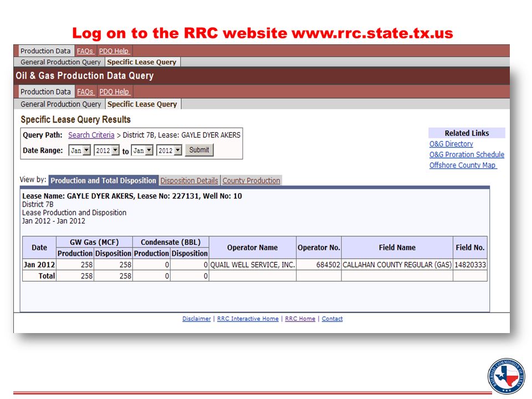
Task: Open the O&G Directory link
Action: [451, 144]
